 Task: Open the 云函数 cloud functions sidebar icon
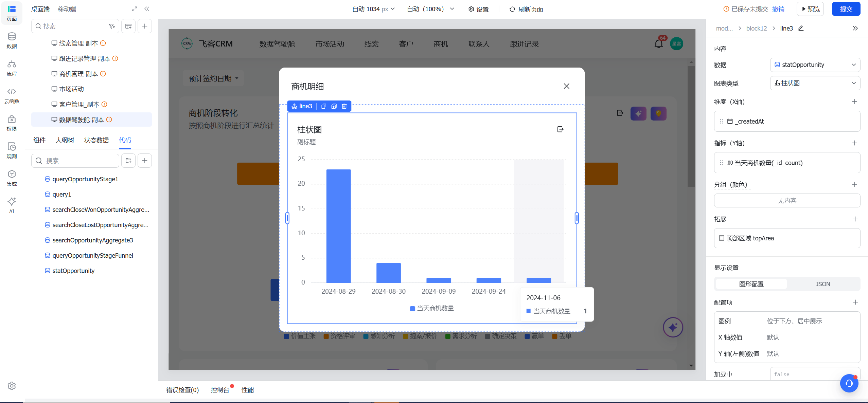coord(12,96)
